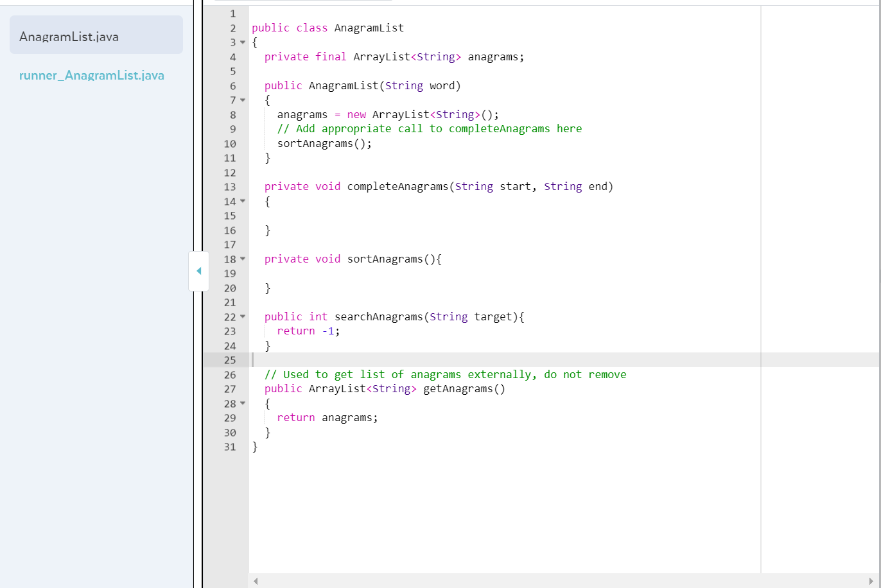This screenshot has width=881, height=588.
Task: Click line number 10 in the gutter
Action: 230,144
